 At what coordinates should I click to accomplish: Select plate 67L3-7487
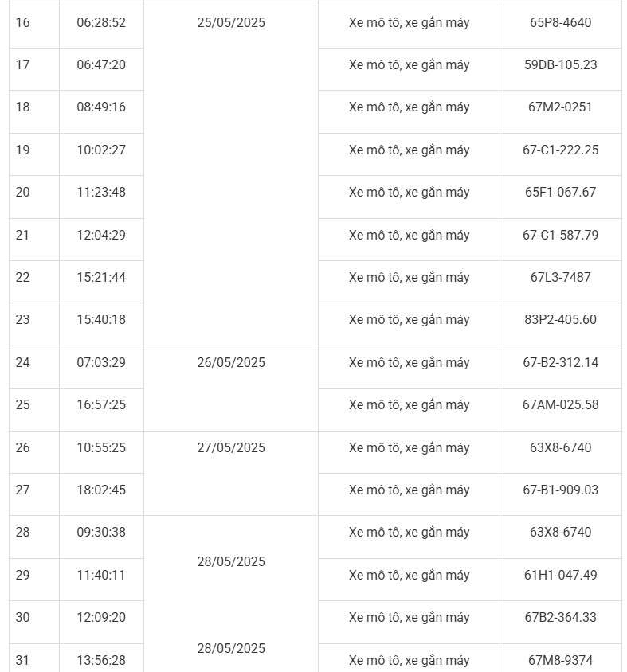point(560,278)
